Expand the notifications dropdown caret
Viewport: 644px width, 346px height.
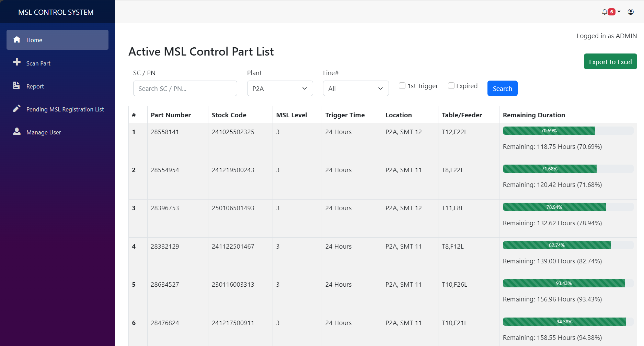(x=619, y=12)
